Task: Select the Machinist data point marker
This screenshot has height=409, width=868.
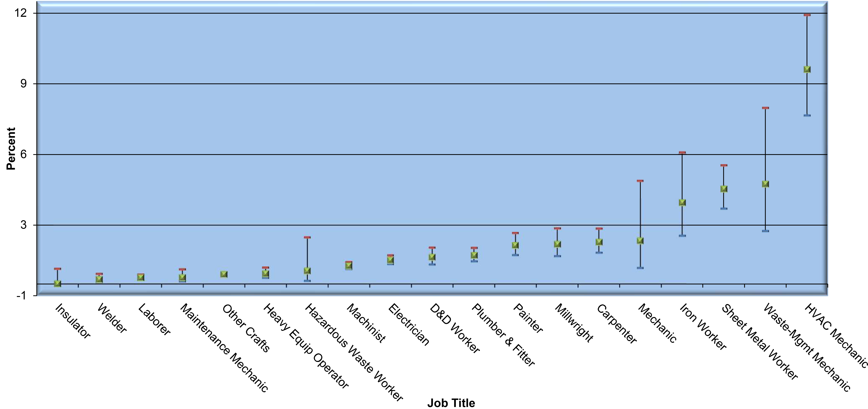Action: click(x=349, y=266)
